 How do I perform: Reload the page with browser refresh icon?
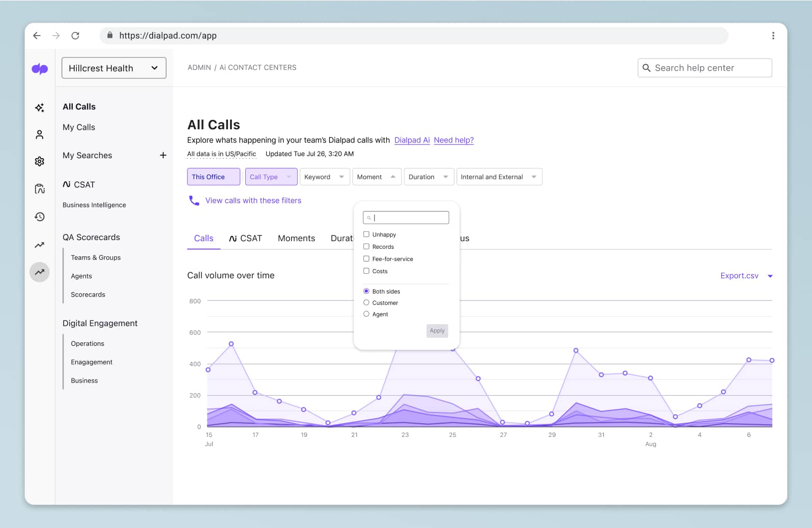(x=75, y=36)
